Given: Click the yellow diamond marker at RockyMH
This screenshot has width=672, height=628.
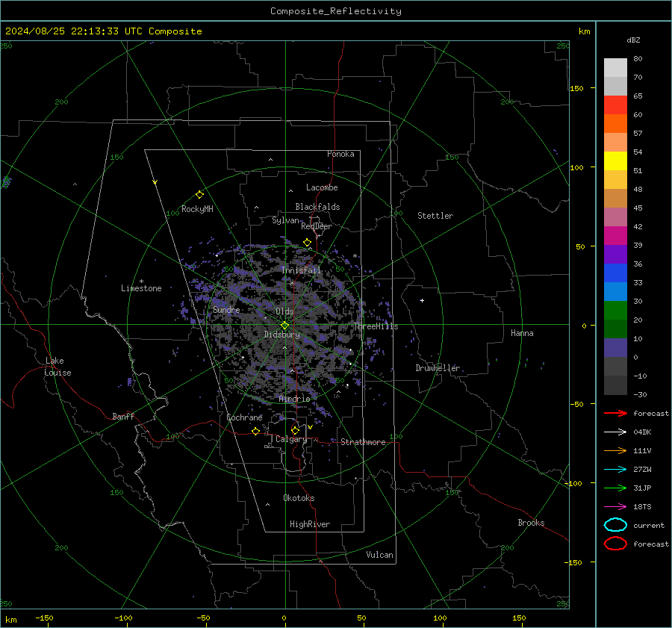Looking at the screenshot, I should click(x=199, y=195).
